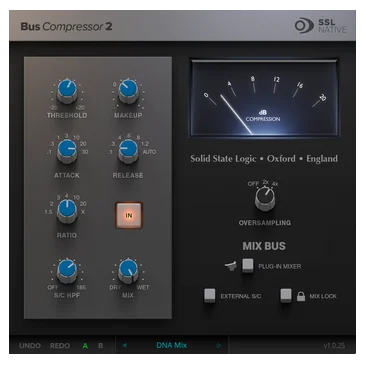Click the v1.0.25 version text
The image size is (365, 365).
pos(334,346)
